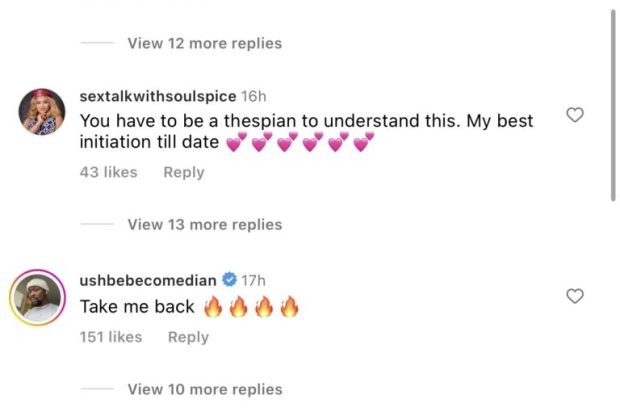
Task: Open the sextalkwithsoulspice username link
Action: (x=158, y=96)
